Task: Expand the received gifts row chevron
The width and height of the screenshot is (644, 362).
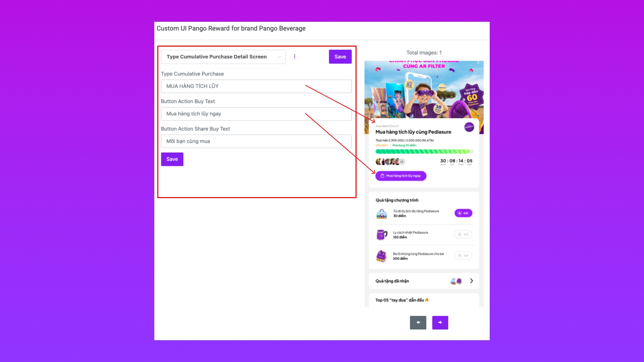Action: [471, 281]
